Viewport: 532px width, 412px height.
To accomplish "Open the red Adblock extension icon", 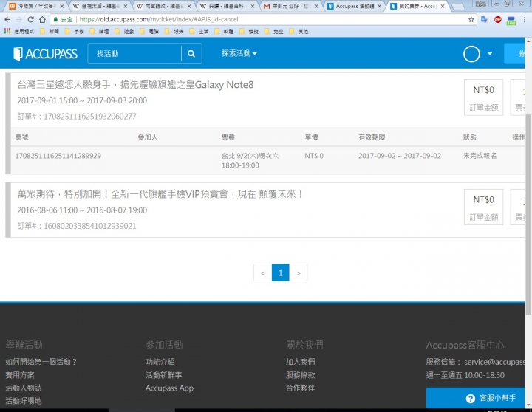I will pos(497,19).
